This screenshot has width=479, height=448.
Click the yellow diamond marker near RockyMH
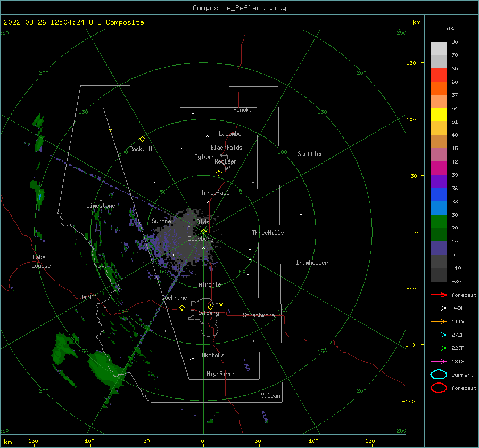coord(142,139)
